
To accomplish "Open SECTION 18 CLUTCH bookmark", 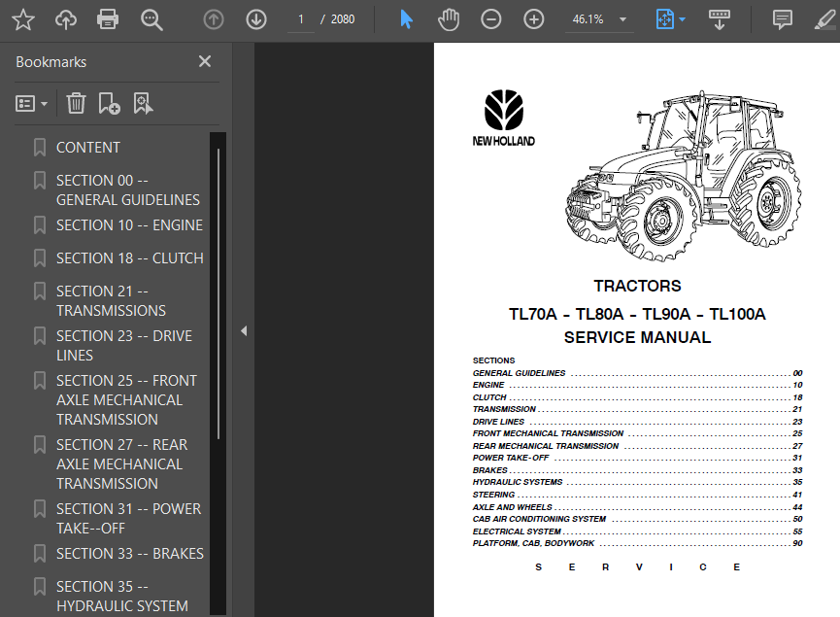I will point(130,258).
